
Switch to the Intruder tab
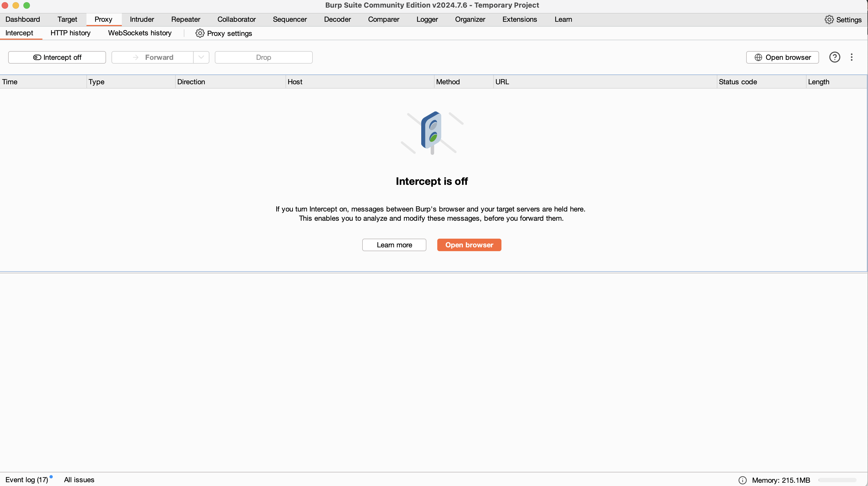tap(141, 20)
